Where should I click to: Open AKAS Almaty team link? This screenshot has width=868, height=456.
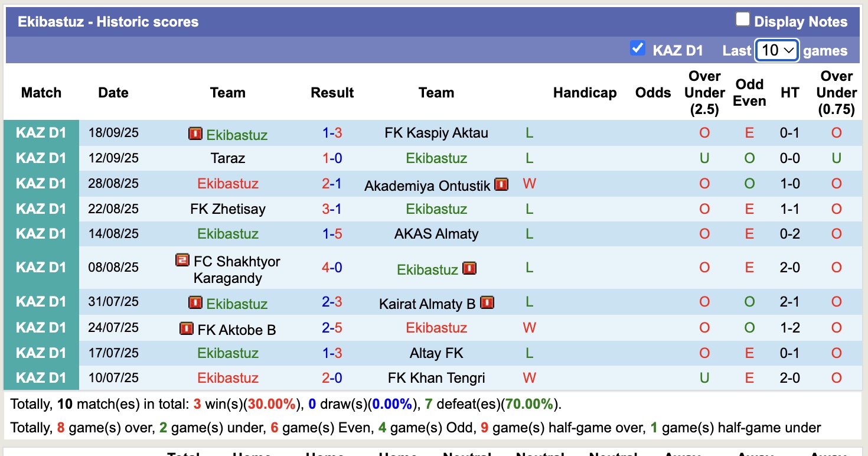click(436, 234)
